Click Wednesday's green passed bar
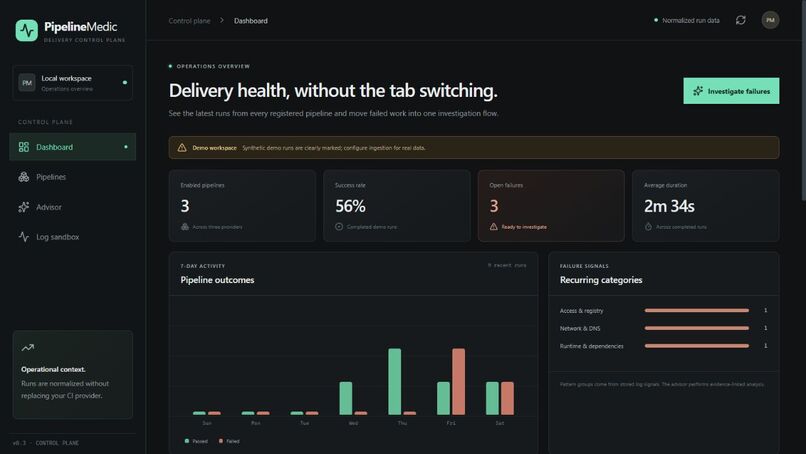 [346, 398]
